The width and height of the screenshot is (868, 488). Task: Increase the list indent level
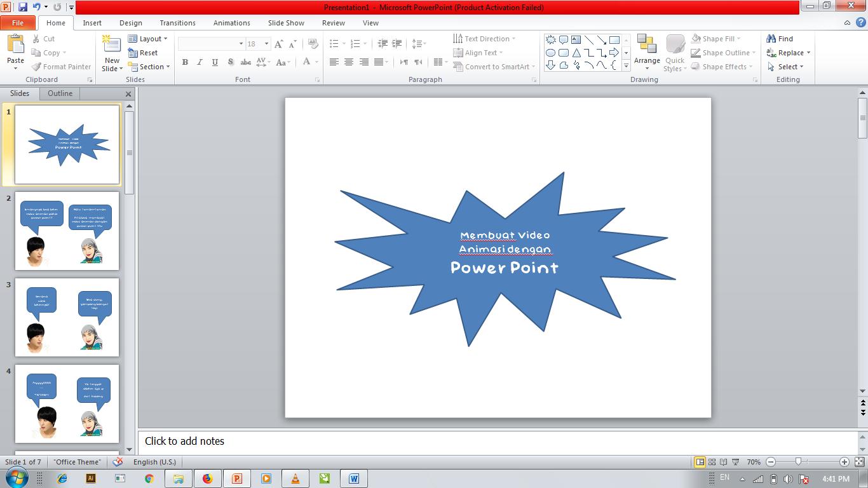coord(397,44)
